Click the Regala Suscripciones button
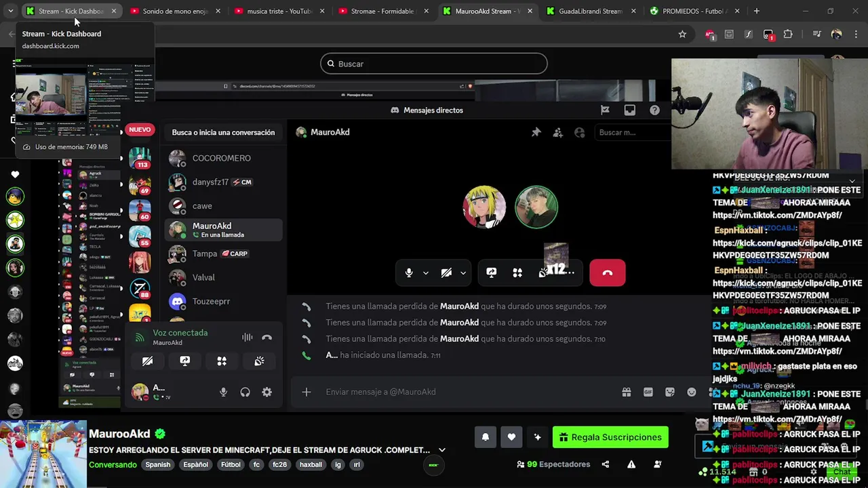Image resolution: width=868 pixels, height=488 pixels. point(610,437)
